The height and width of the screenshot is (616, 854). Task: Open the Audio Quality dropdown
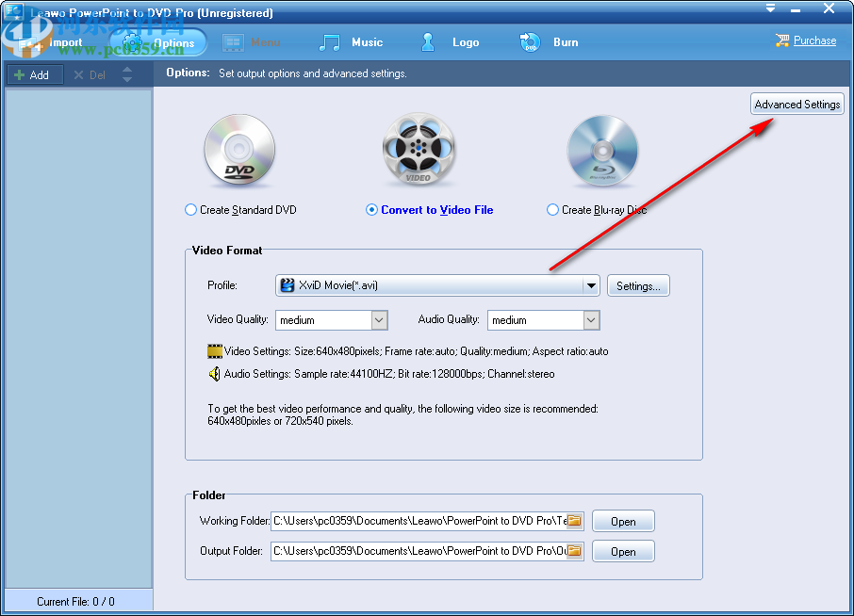tap(591, 320)
